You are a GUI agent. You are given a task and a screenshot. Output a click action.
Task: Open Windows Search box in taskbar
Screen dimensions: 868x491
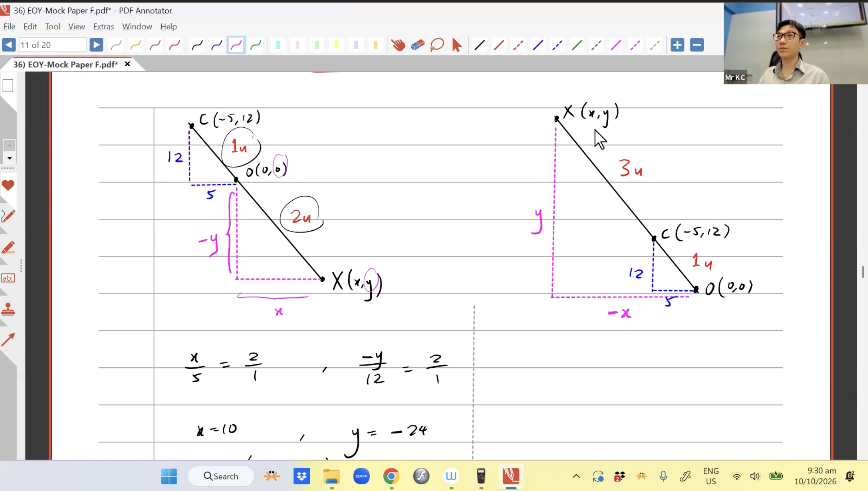221,476
